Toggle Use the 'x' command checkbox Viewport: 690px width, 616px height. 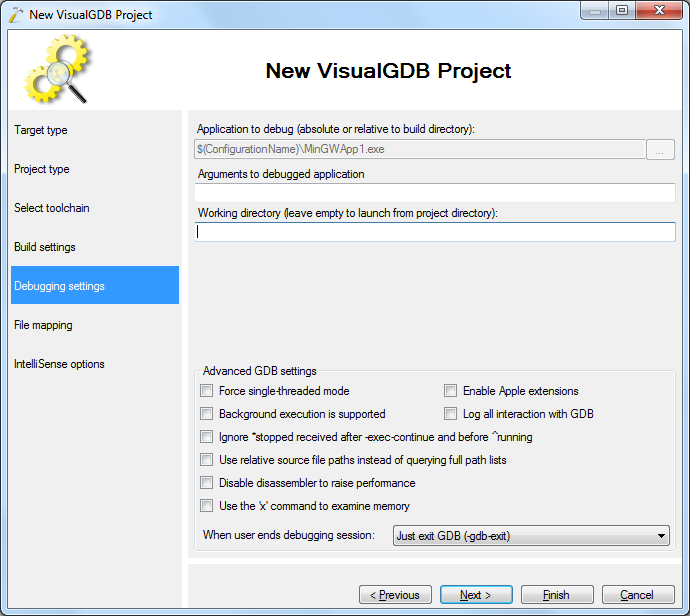click(x=206, y=506)
